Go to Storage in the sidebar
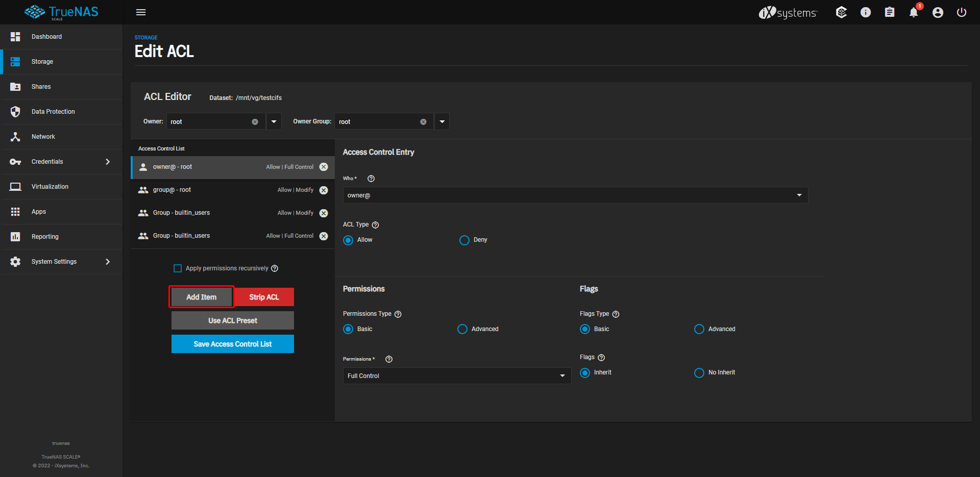Image resolution: width=980 pixels, height=477 pixels. pyautogui.click(x=61, y=62)
